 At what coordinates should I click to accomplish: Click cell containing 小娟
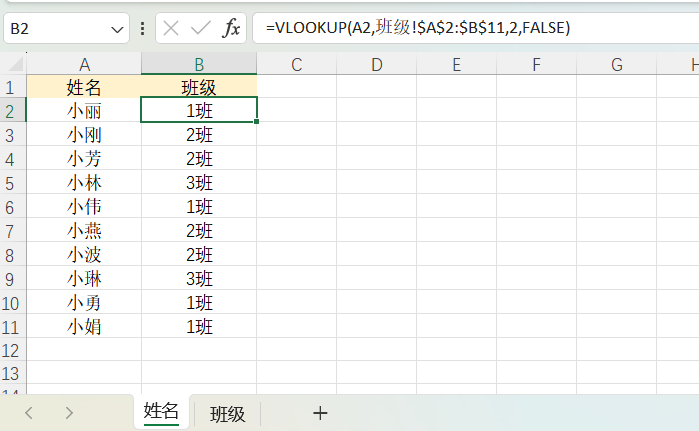tap(84, 327)
